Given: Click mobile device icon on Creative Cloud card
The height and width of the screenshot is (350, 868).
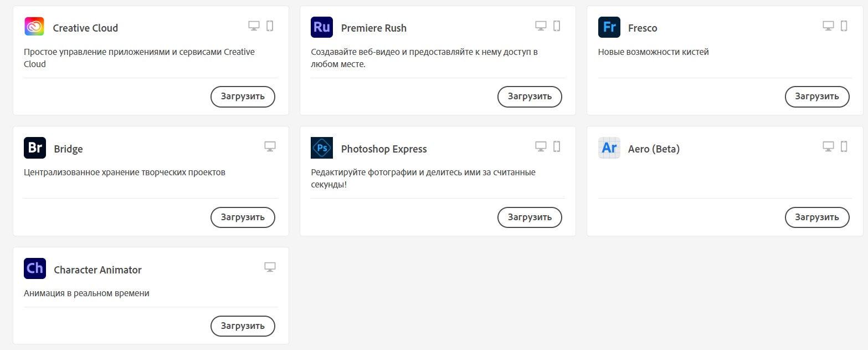Looking at the screenshot, I should (270, 26).
